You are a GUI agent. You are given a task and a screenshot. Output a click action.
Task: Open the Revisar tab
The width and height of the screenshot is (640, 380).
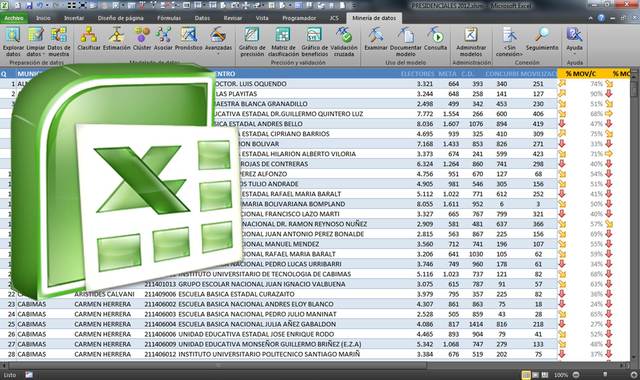click(233, 18)
